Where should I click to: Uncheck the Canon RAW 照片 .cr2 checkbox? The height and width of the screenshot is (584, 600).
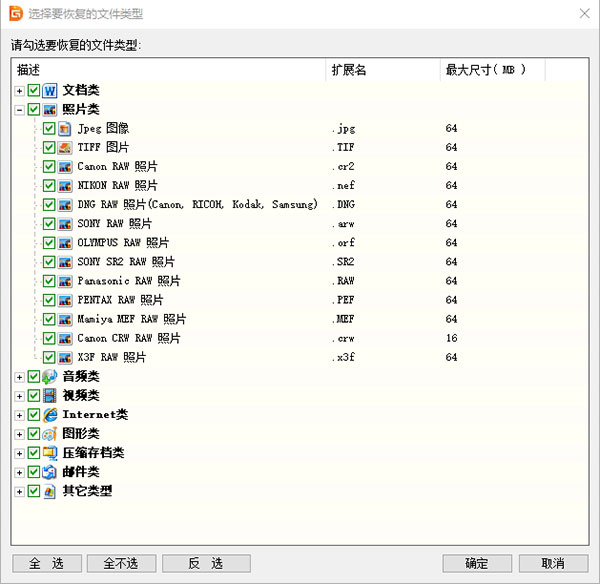point(49,167)
